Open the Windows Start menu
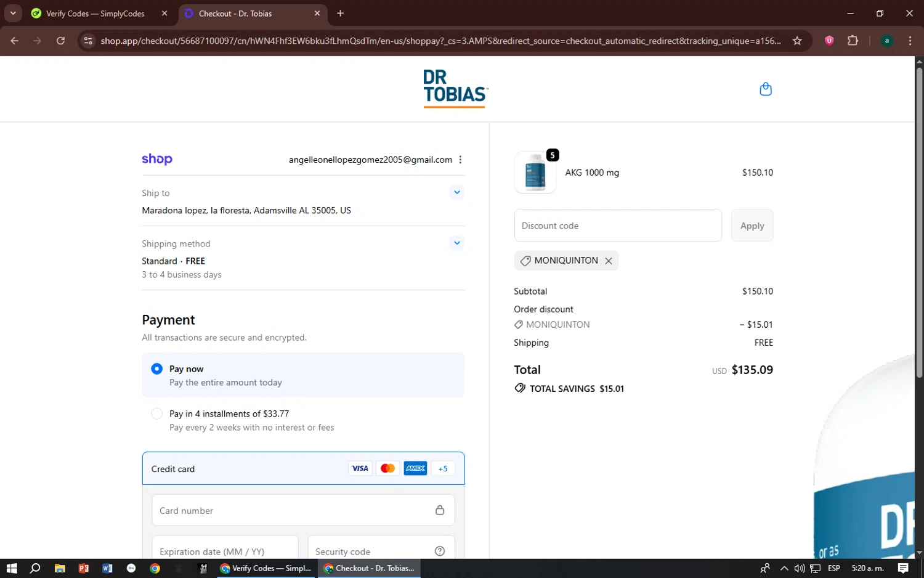This screenshot has height=578, width=924. [x=12, y=568]
